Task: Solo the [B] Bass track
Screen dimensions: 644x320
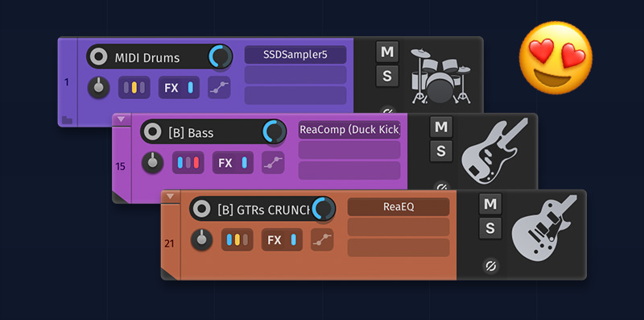Action: pos(441,152)
